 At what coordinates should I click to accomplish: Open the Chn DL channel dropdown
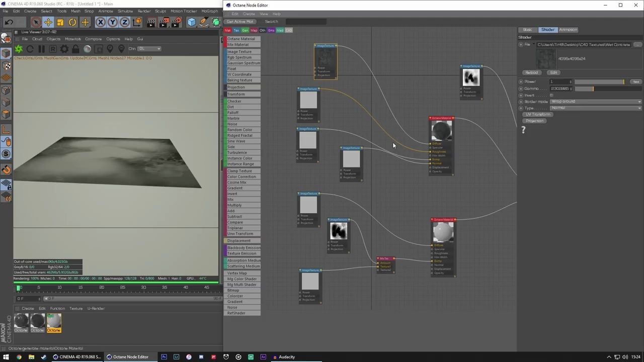149,48
